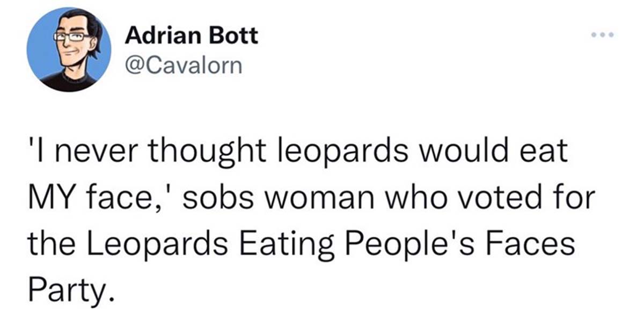
Task: Click the @Cavalorn handle
Action: (183, 66)
